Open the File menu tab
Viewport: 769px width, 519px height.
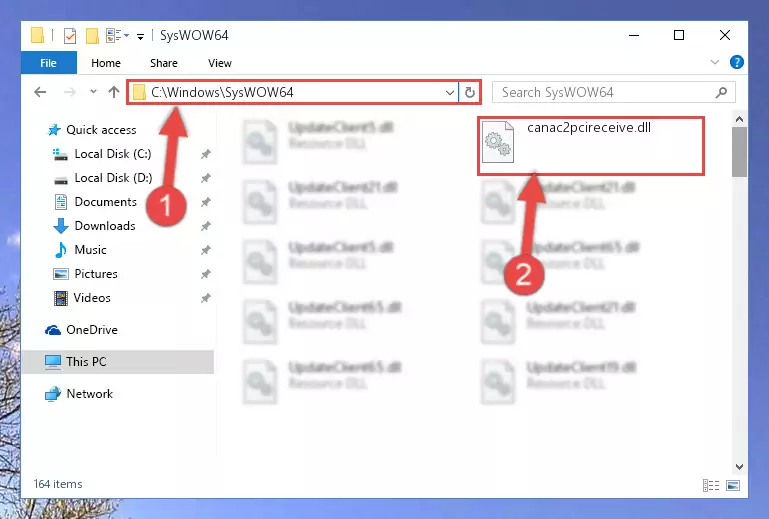click(x=49, y=63)
